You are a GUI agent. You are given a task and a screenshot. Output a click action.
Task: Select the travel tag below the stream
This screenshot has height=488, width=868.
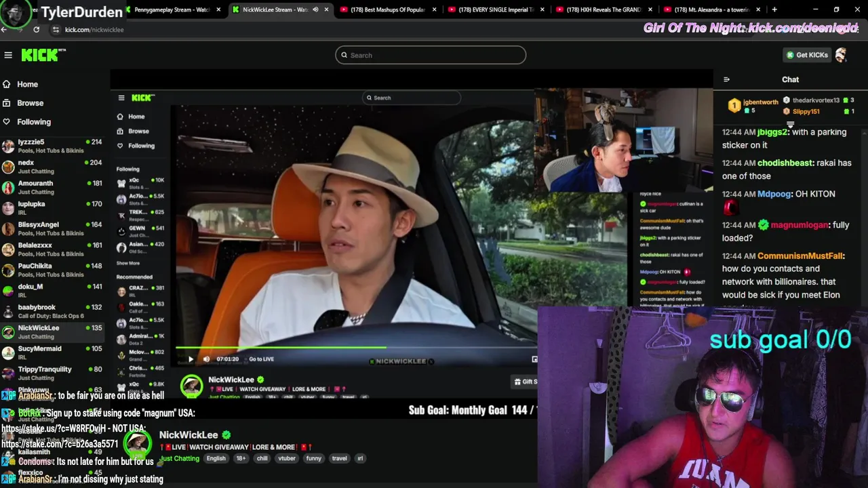click(x=339, y=459)
